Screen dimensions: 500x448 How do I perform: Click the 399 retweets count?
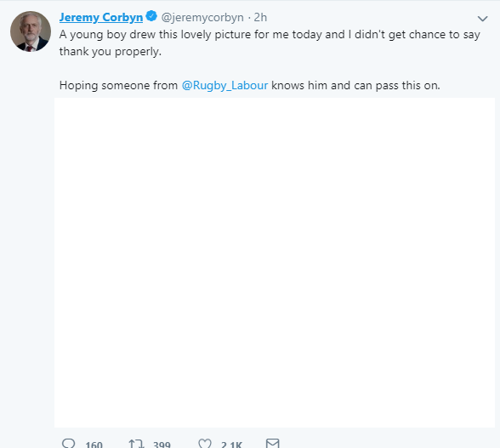(162, 445)
